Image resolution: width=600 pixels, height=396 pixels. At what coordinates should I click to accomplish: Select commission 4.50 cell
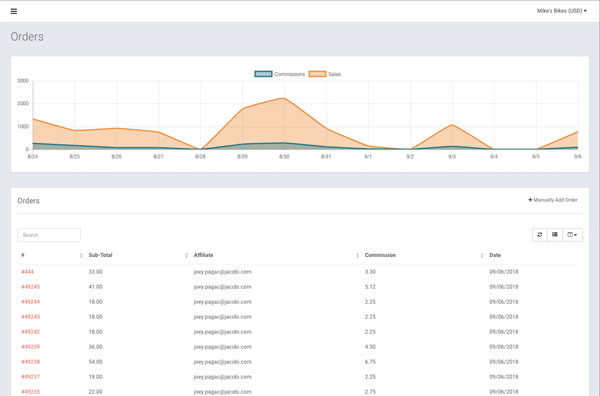(x=370, y=347)
